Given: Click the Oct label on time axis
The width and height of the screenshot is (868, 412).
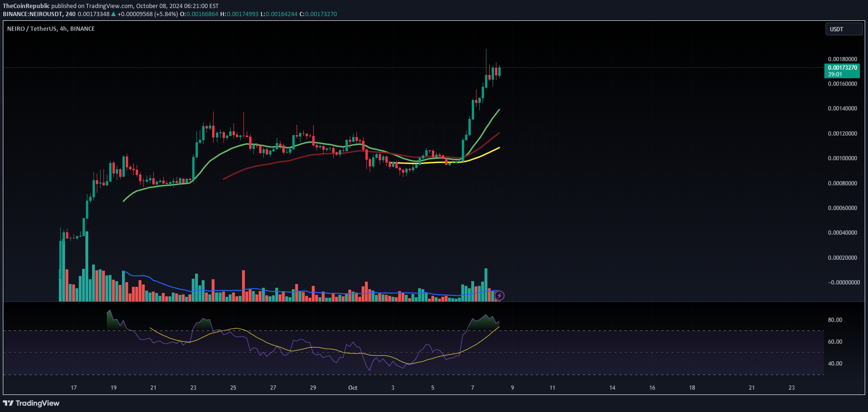Looking at the screenshot, I should coord(353,388).
